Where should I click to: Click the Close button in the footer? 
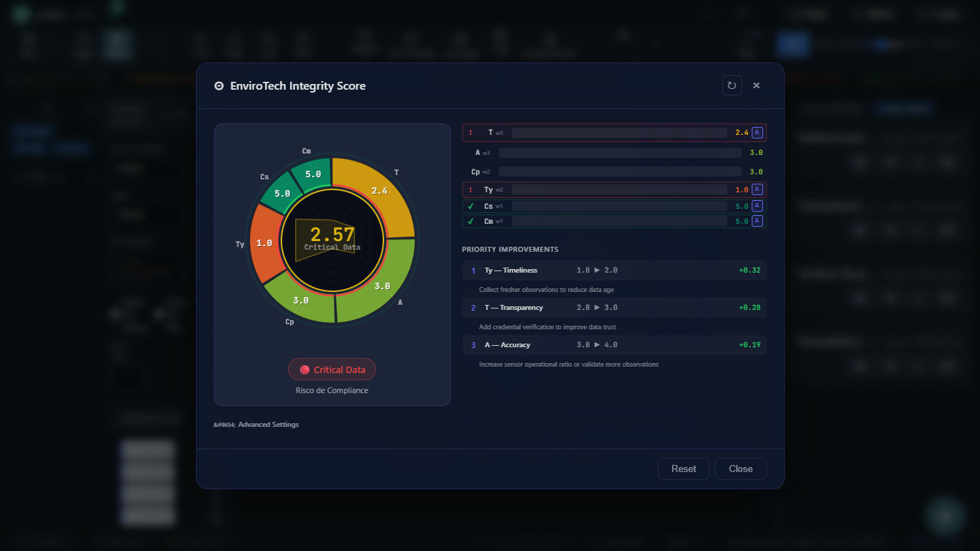pyautogui.click(x=741, y=468)
